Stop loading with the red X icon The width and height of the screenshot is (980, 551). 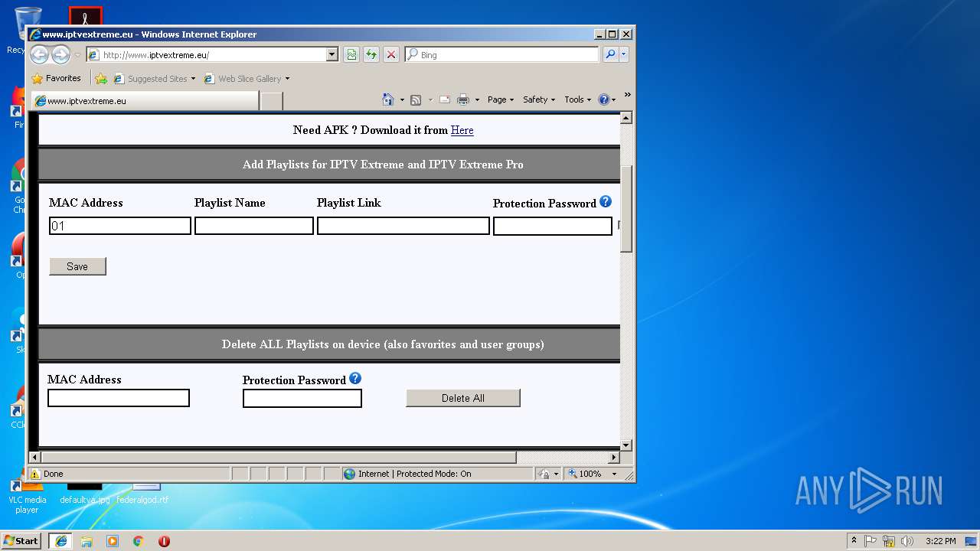click(391, 54)
